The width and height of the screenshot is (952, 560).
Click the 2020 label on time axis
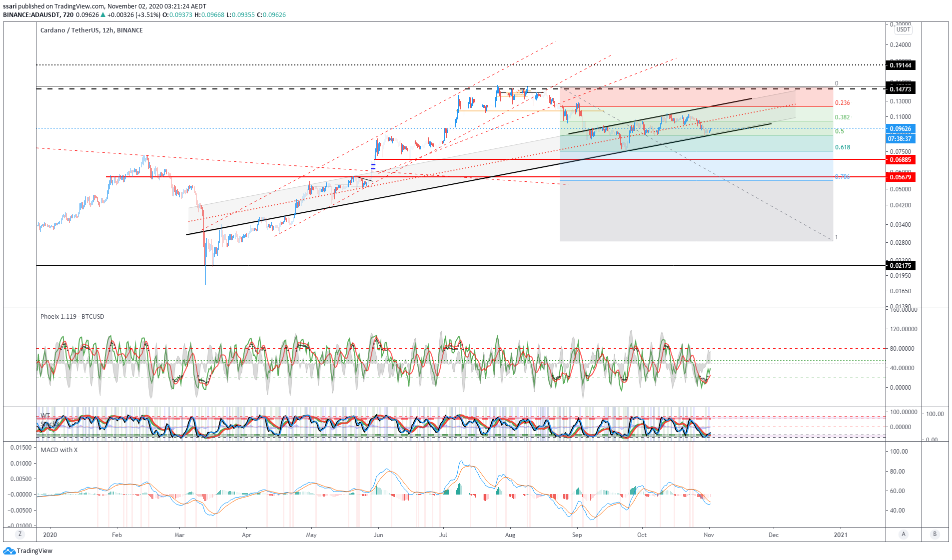pos(50,535)
